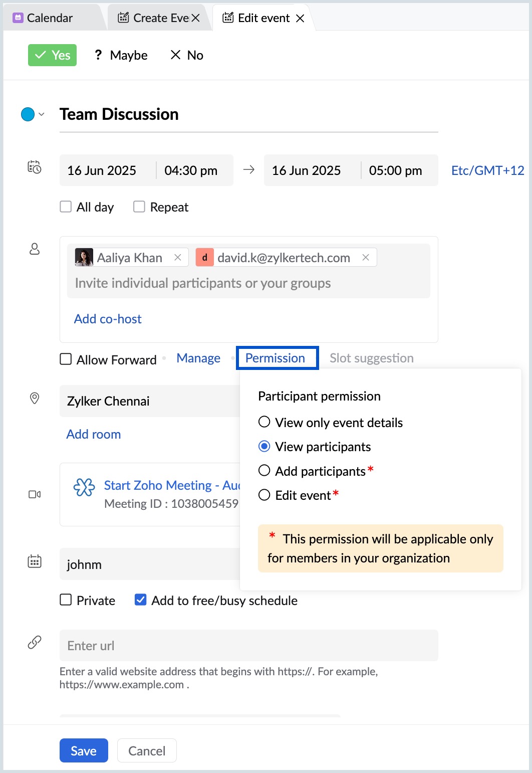Switch to the Create Event tab
This screenshot has height=773, width=532.
(153, 18)
